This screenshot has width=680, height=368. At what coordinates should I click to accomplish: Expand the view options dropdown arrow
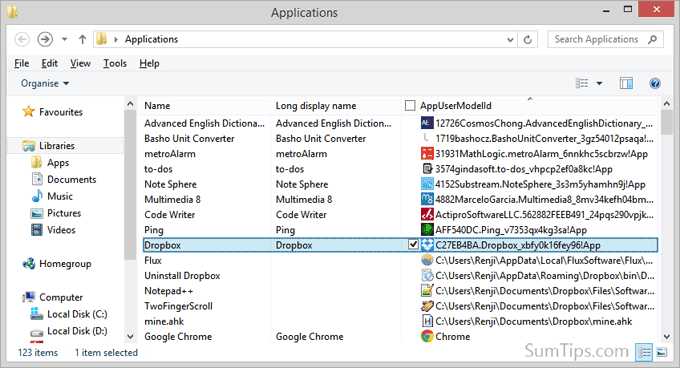coord(599,83)
